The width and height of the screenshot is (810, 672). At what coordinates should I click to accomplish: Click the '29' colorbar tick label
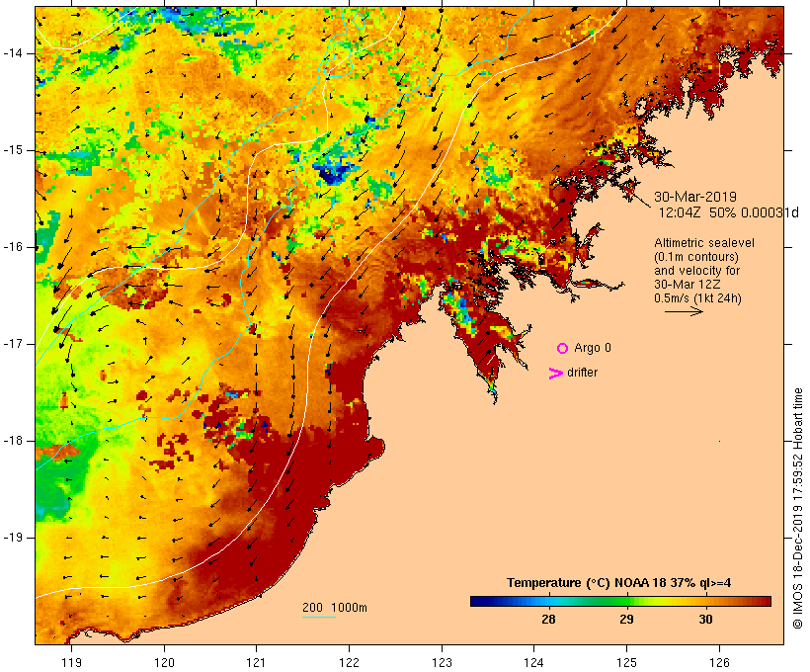(x=626, y=619)
